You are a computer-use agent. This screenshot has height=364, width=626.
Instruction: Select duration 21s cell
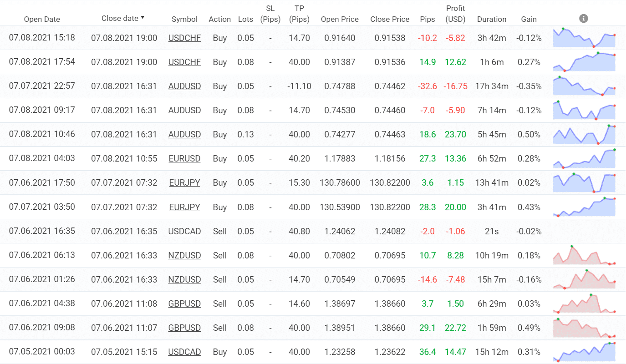click(492, 231)
